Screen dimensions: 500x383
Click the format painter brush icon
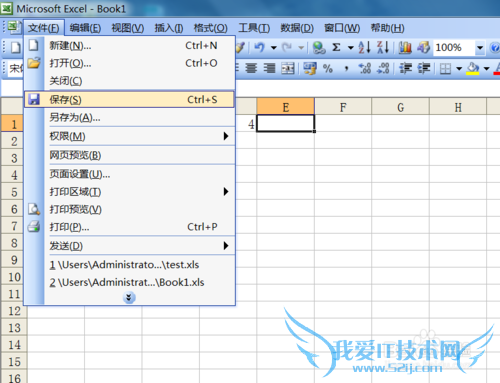240,47
